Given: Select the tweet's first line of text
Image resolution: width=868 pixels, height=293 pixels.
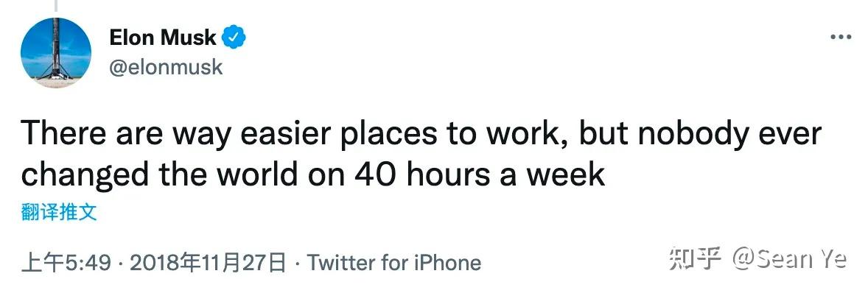Looking at the screenshot, I should [421, 134].
